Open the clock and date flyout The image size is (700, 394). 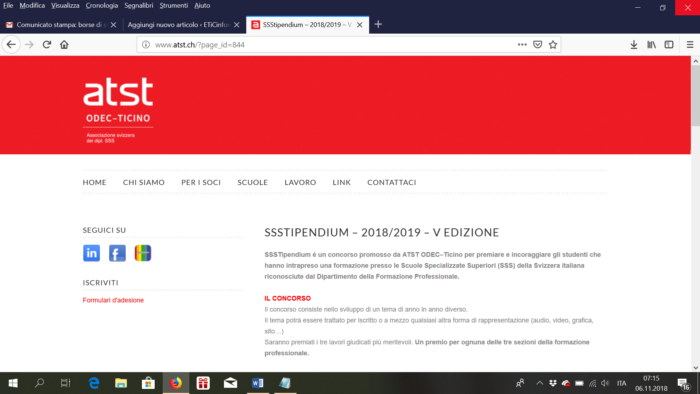point(651,383)
